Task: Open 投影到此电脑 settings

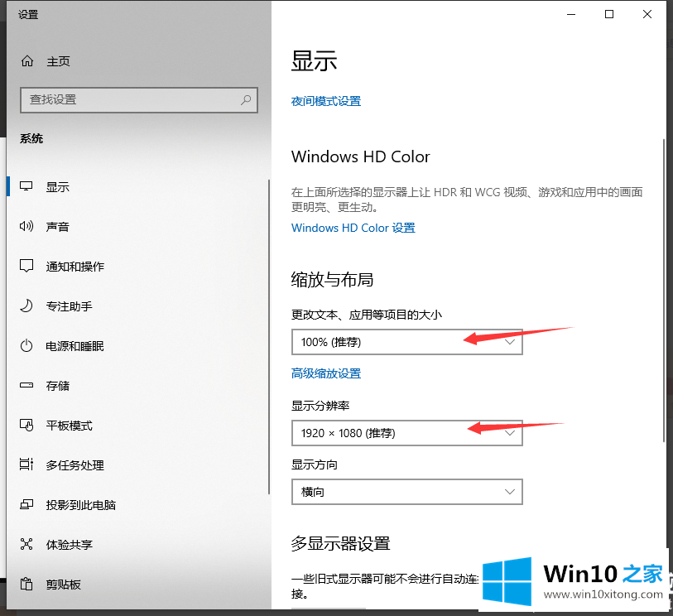Action: tap(80, 505)
